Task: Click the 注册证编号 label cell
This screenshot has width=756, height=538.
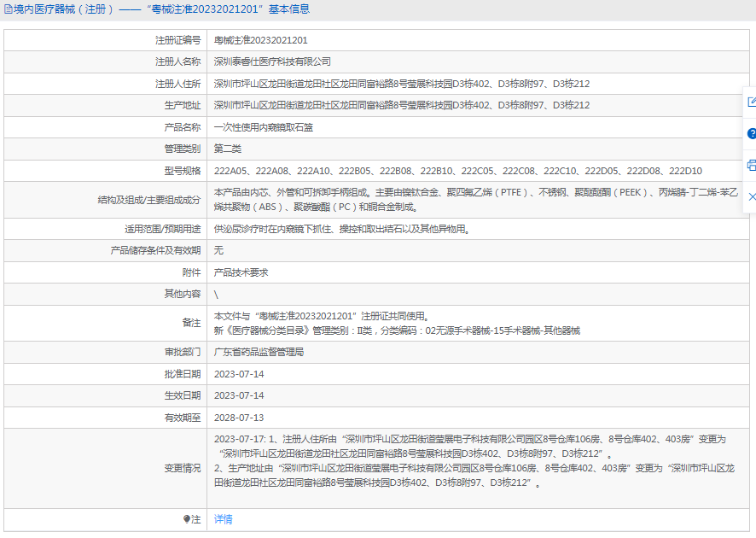Action: [x=178, y=40]
